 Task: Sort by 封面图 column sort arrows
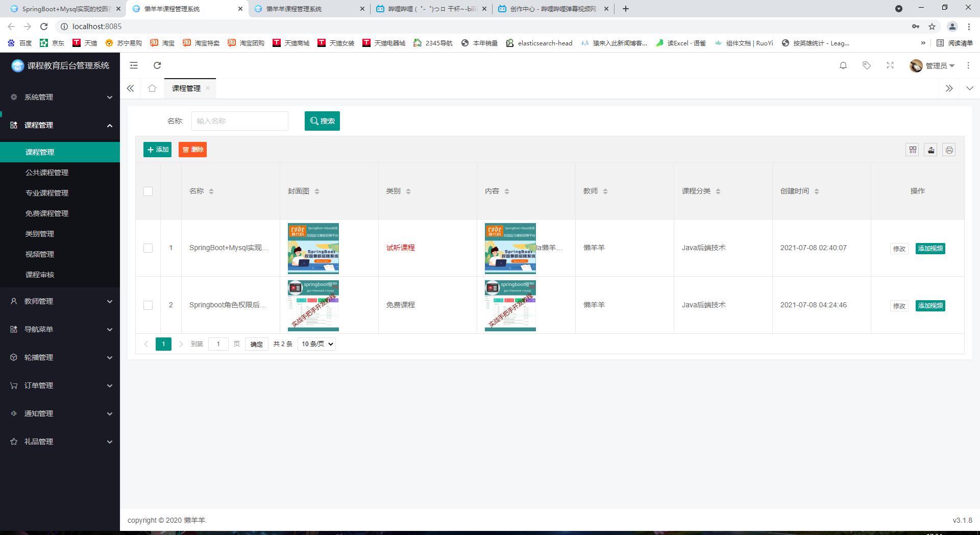317,191
